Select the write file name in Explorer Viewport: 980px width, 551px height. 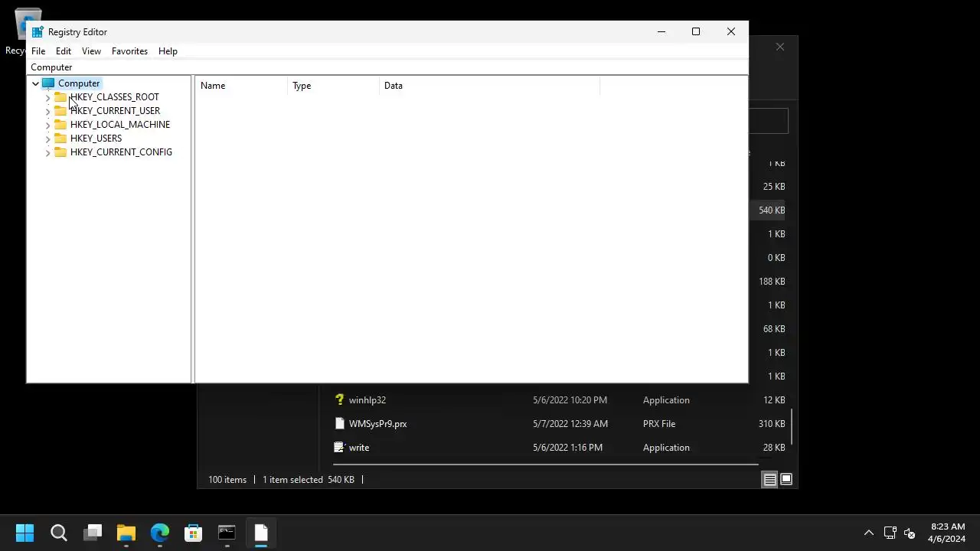click(359, 448)
